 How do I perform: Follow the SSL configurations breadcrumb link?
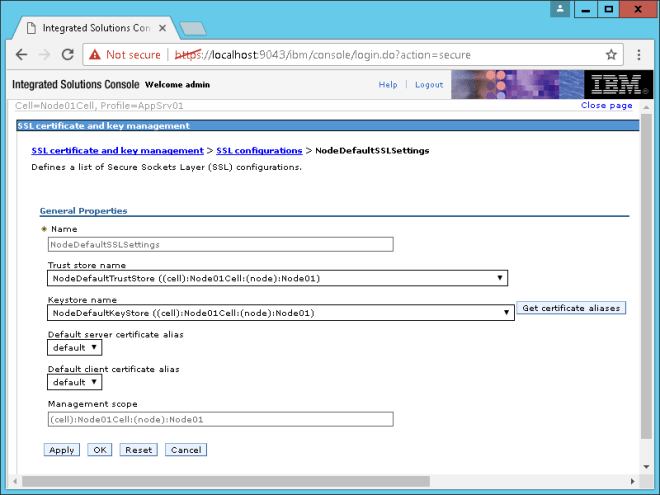[x=259, y=150]
